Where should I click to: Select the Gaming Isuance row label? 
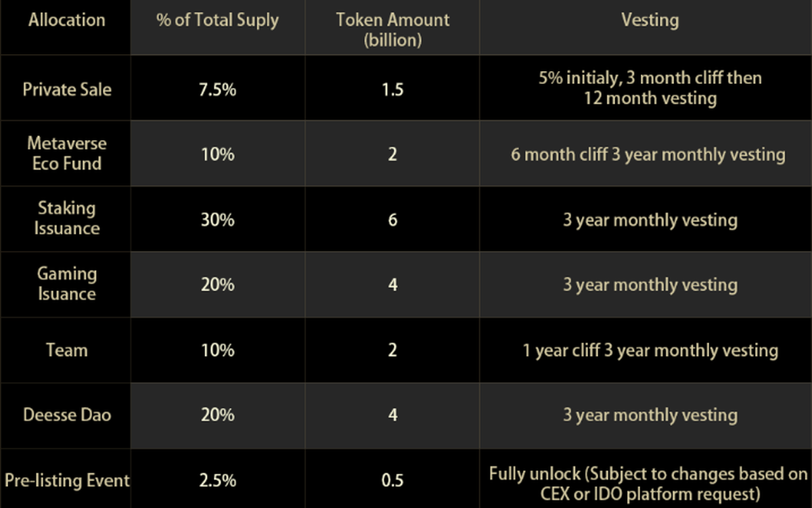66,284
